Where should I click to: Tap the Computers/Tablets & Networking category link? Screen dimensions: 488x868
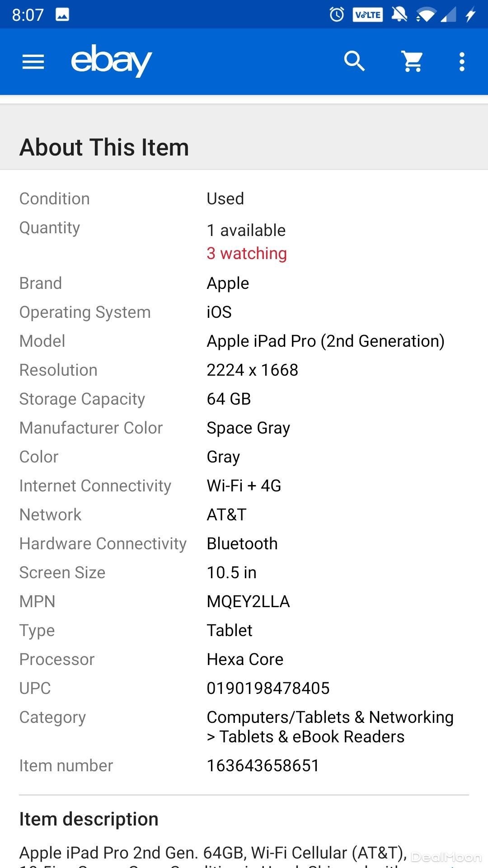[x=330, y=717]
